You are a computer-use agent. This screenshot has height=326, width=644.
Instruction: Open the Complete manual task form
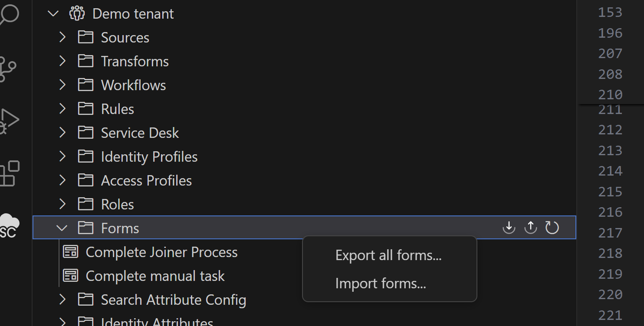click(155, 276)
